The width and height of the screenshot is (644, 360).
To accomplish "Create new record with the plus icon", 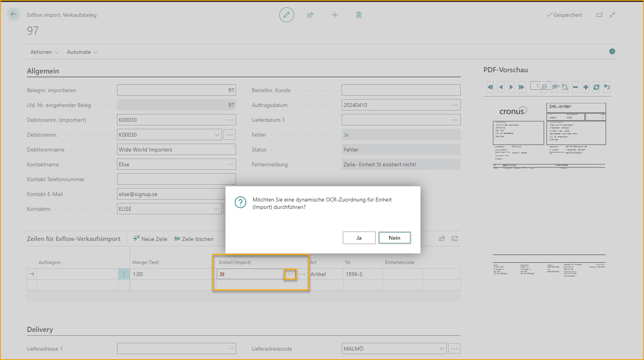I will pyautogui.click(x=335, y=14).
